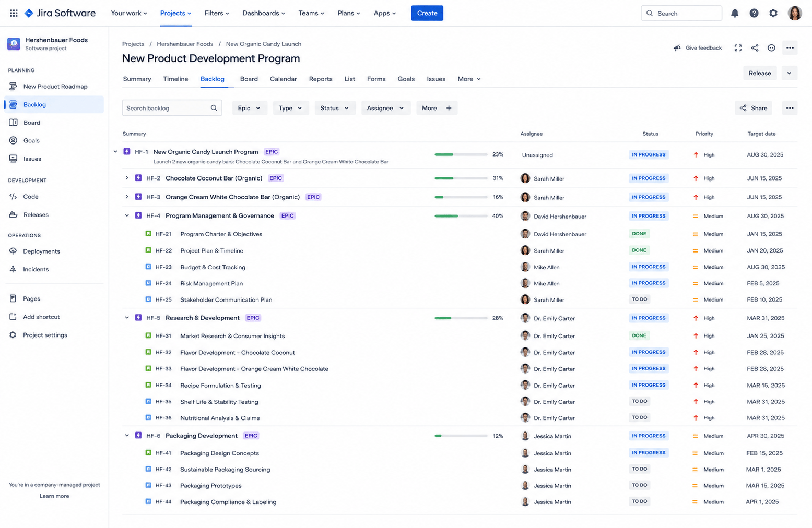Viewport: 812px width, 528px height.
Task: Open the backlog toolbar more options ellipsis
Action: tap(790, 108)
